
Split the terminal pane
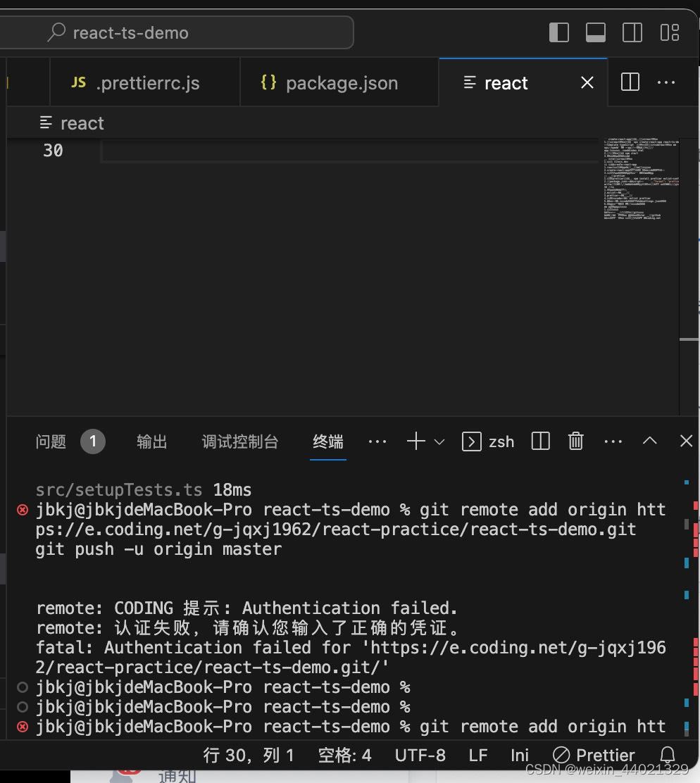coord(540,441)
